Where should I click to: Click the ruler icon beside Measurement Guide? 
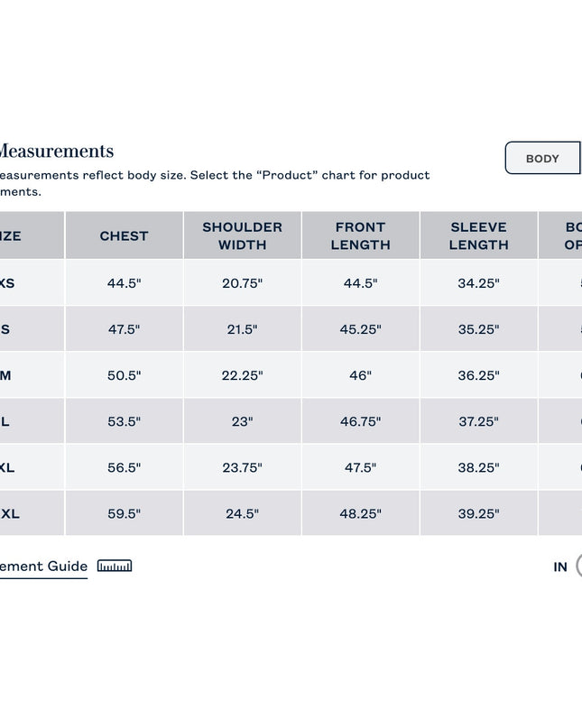point(115,566)
